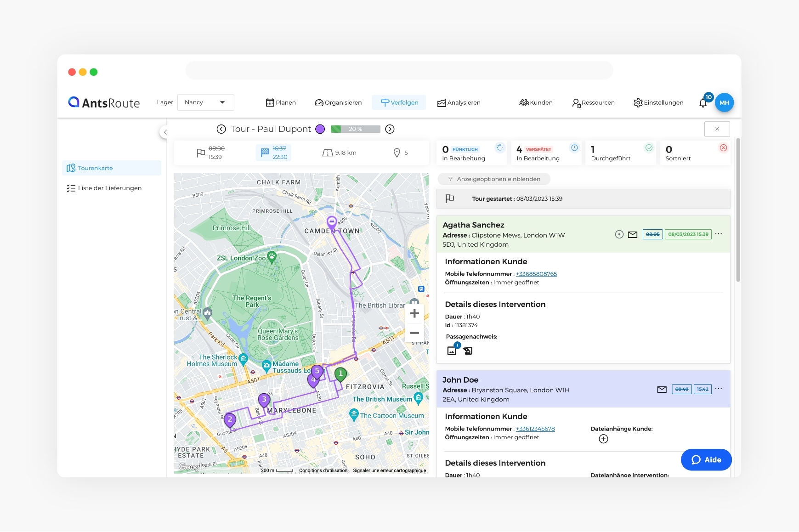Screen dimensions: 799x532
Task: Click Signaler une erreur cartographique
Action: [x=389, y=470]
